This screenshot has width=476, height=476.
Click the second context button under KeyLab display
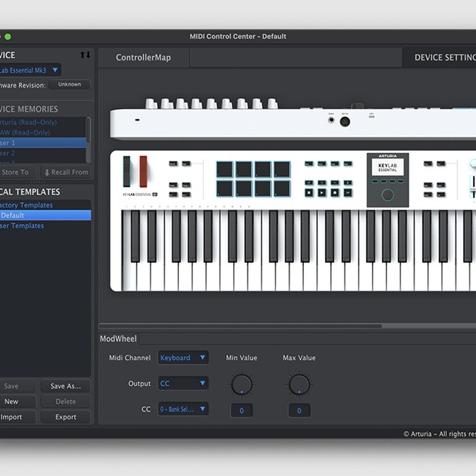tap(384, 182)
